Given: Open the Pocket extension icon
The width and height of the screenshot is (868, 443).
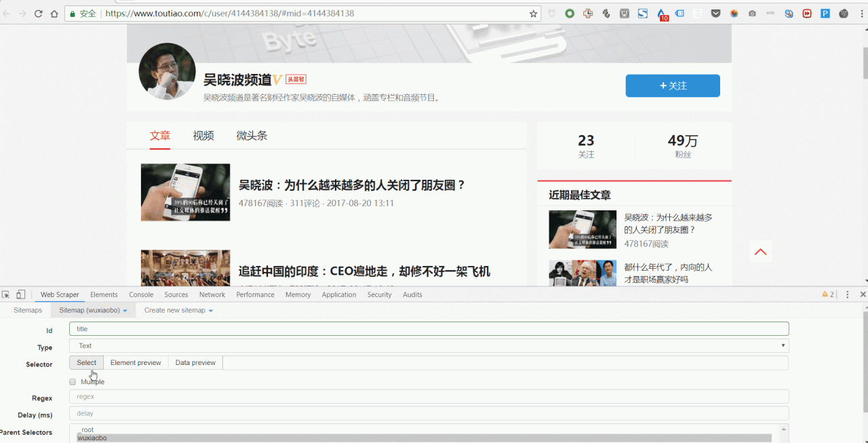Looking at the screenshot, I should click(716, 14).
